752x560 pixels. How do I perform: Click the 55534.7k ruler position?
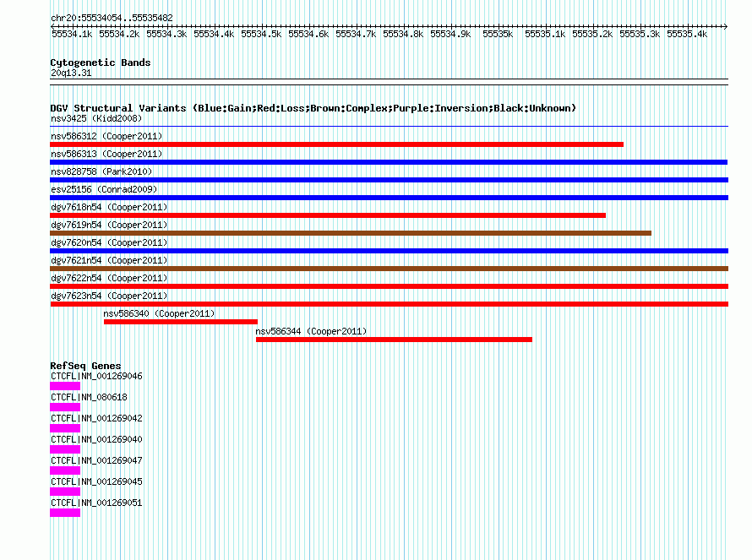[x=356, y=34]
